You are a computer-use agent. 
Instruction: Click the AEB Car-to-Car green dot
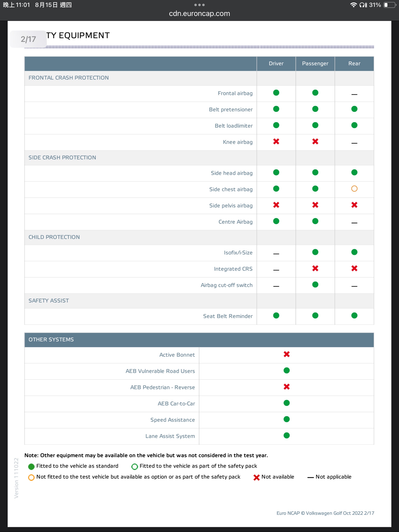[286, 403]
